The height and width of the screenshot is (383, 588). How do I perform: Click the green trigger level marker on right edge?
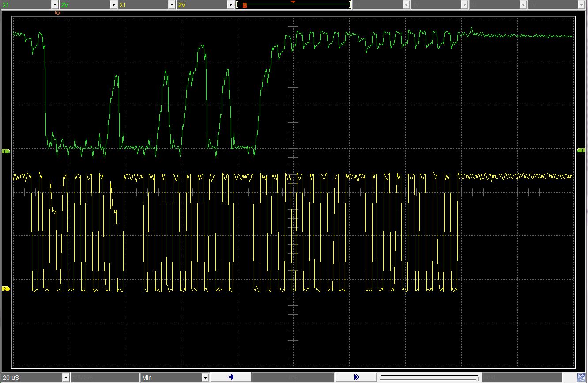tap(581, 151)
